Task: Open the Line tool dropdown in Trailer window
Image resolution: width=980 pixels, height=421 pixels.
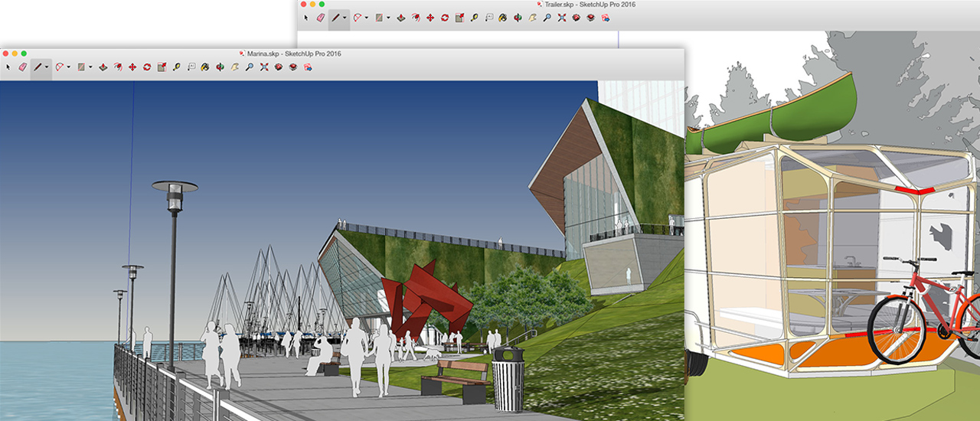Action: tap(345, 17)
